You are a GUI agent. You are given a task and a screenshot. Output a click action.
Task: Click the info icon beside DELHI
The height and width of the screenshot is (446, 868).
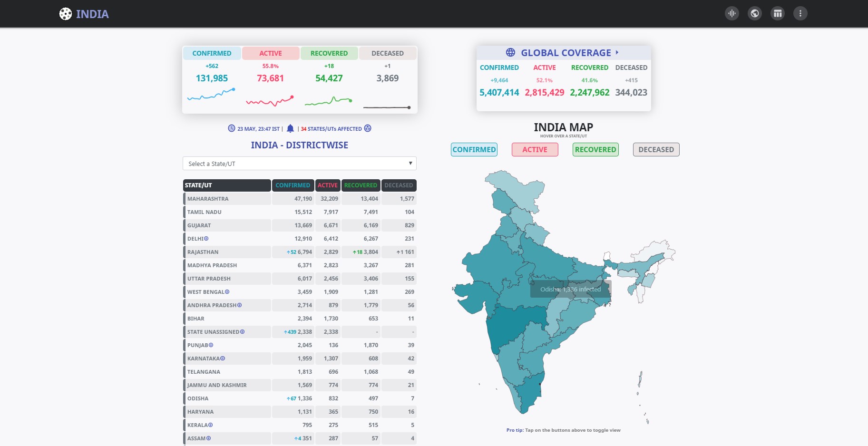tap(206, 239)
